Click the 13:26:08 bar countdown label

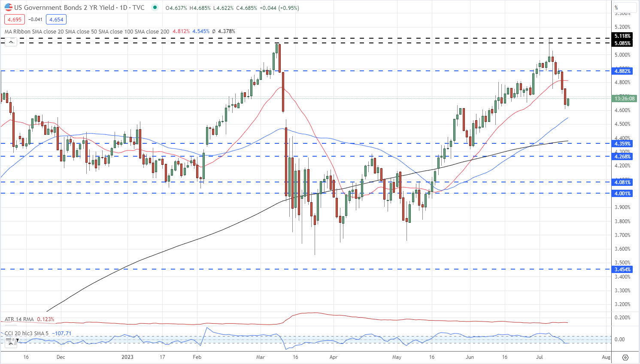[x=624, y=99]
